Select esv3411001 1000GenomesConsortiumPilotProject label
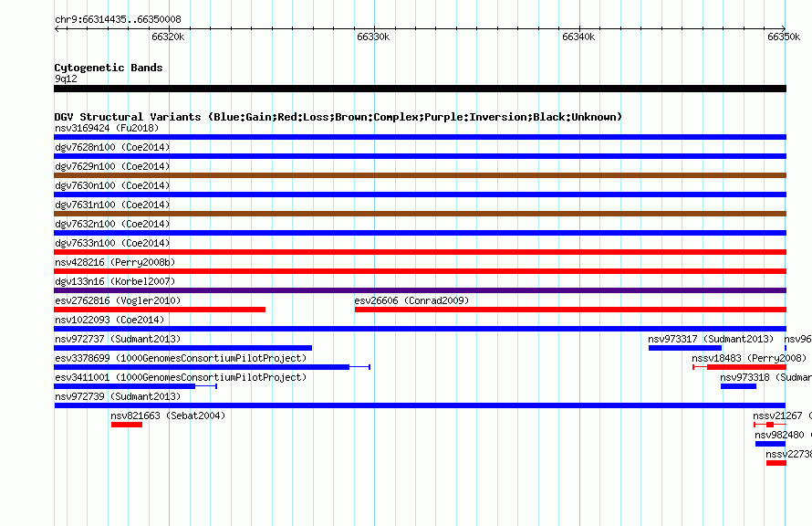Screen dimensions: 812x526 coord(181,377)
